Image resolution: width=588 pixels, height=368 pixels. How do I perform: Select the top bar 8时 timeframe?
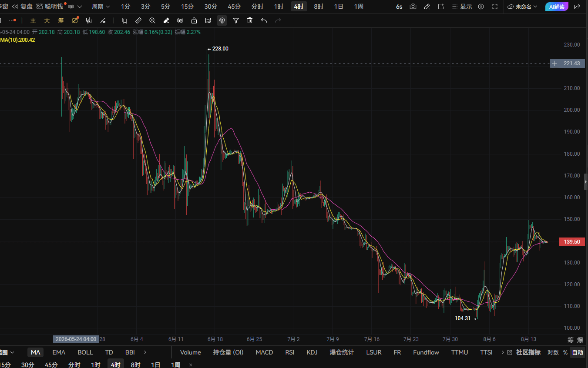coord(319,7)
